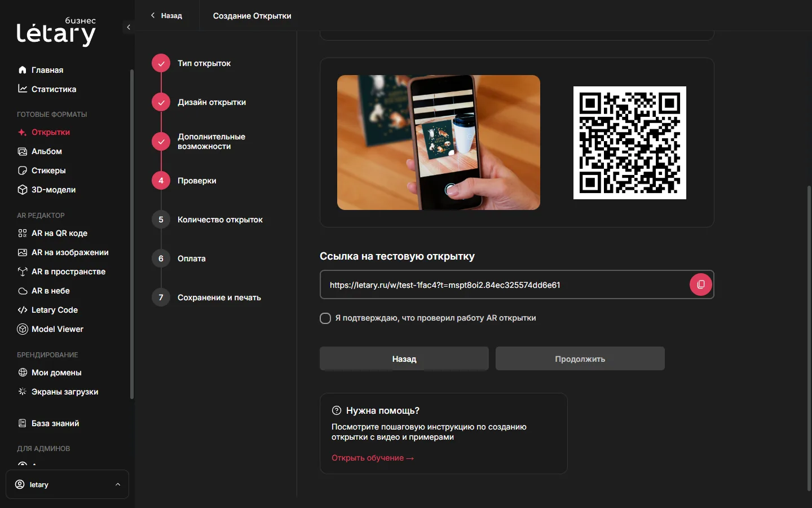Screen dimensions: 812x508
Task: Click the AR на изображении picture icon
Action: 23,252
